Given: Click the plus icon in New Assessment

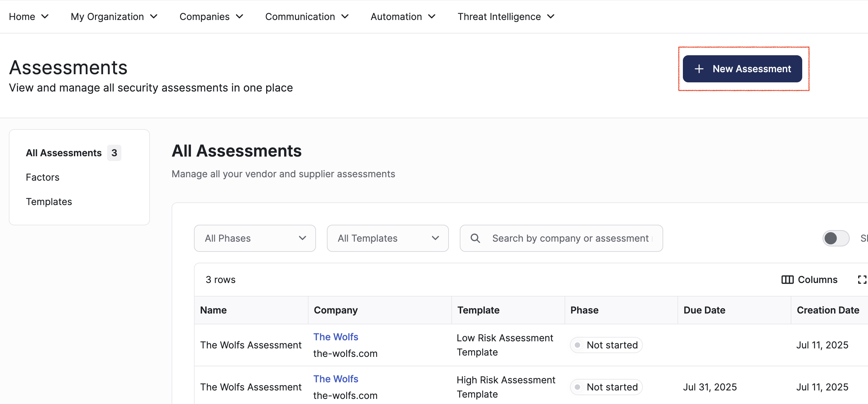Looking at the screenshot, I should pos(699,69).
